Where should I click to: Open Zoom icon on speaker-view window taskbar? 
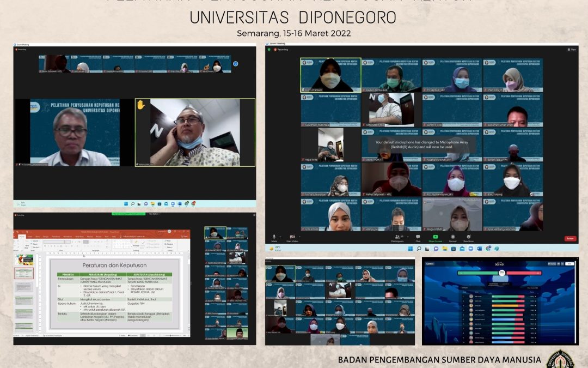(x=173, y=203)
